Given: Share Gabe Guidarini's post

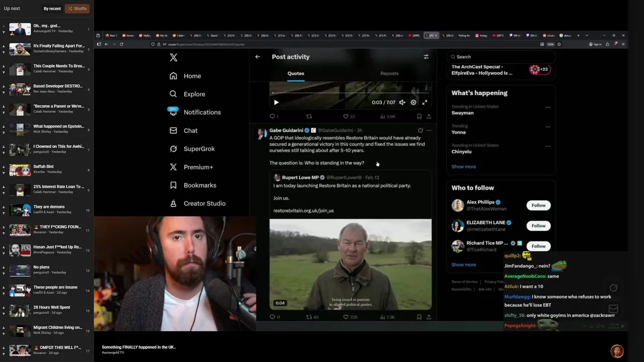Looking at the screenshot, I should point(429,317).
